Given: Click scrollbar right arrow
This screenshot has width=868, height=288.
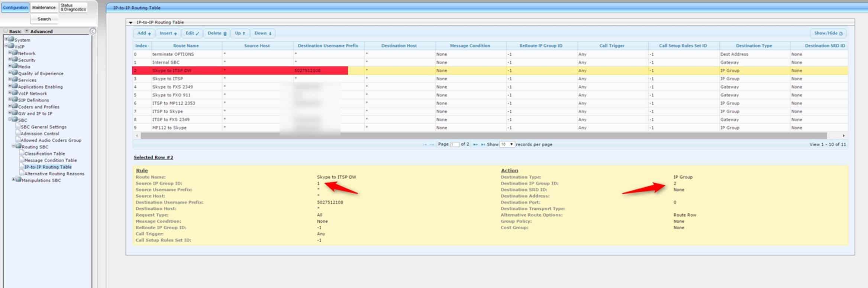Looking at the screenshot, I should click(843, 136).
